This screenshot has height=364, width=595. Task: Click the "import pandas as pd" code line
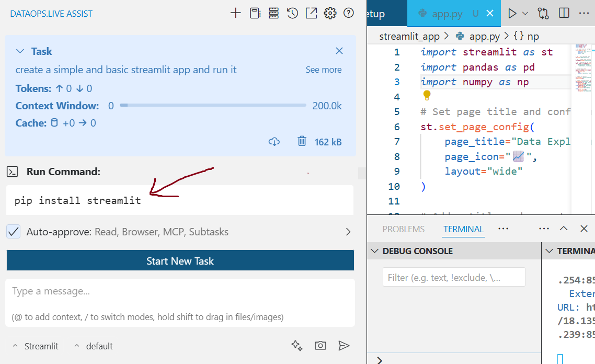478,67
